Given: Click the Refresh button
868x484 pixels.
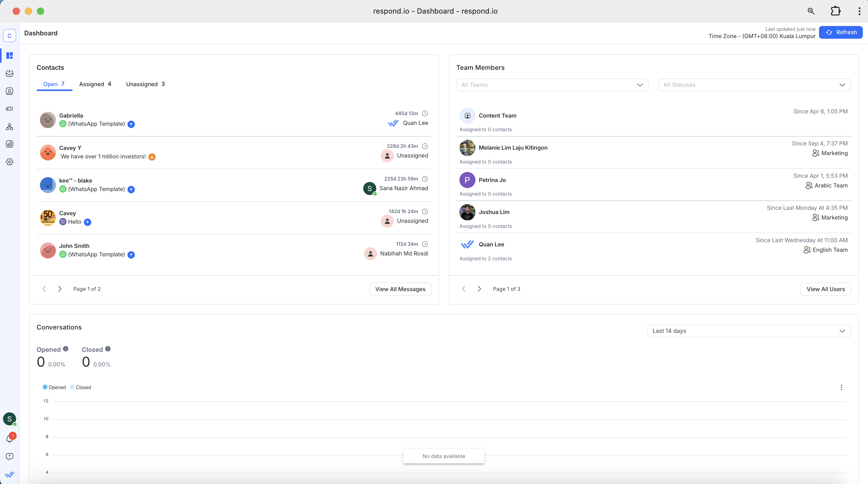Looking at the screenshot, I should pyautogui.click(x=840, y=32).
